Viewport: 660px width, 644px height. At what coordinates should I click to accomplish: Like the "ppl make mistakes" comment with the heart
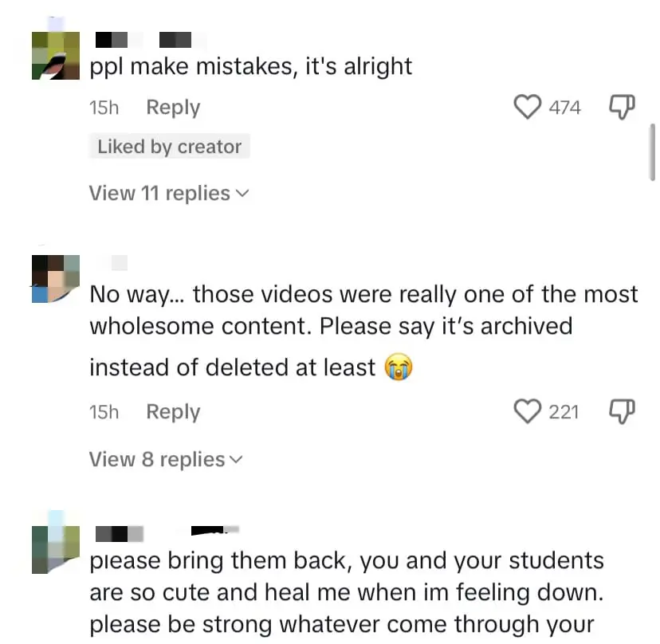pos(528,107)
